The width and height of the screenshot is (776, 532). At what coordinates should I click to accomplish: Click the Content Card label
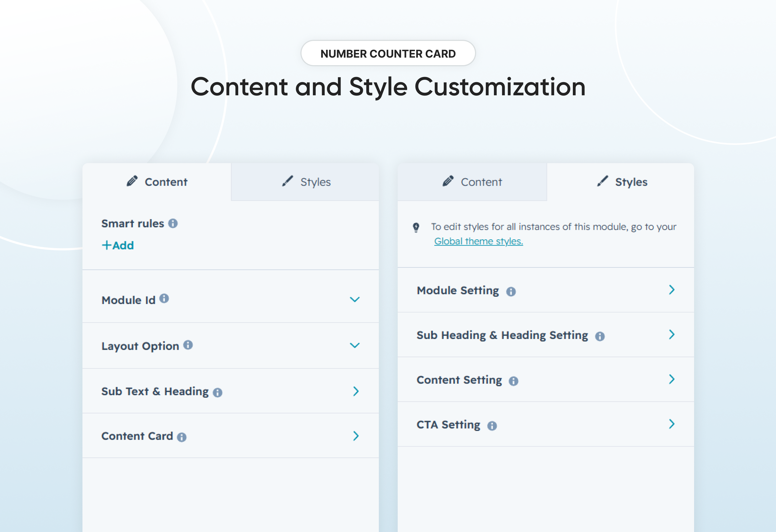(137, 436)
